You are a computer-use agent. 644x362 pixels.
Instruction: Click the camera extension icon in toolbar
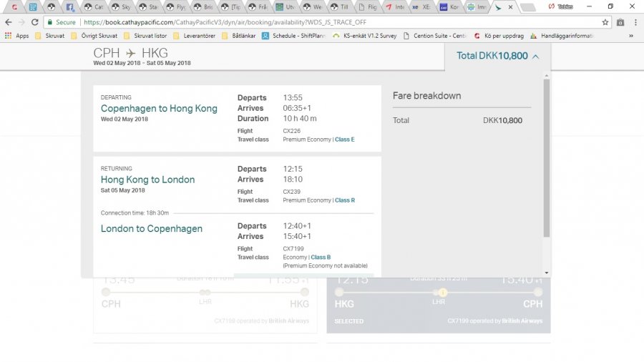tap(620, 22)
